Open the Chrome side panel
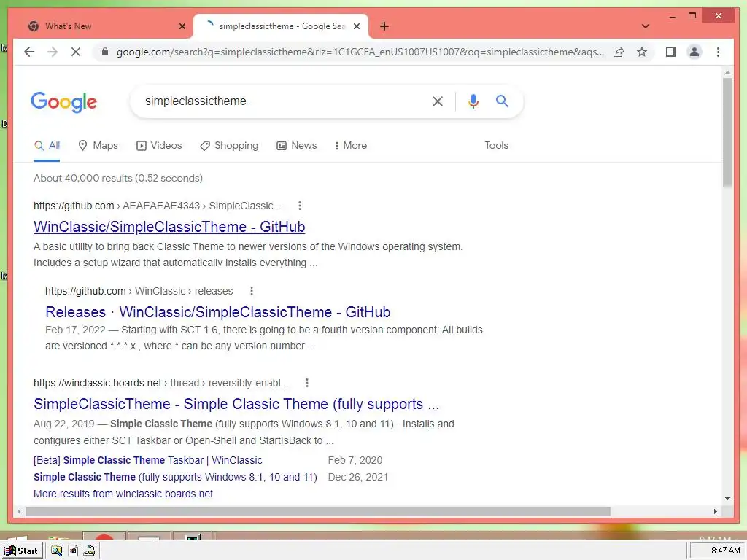747x560 pixels. point(671,52)
